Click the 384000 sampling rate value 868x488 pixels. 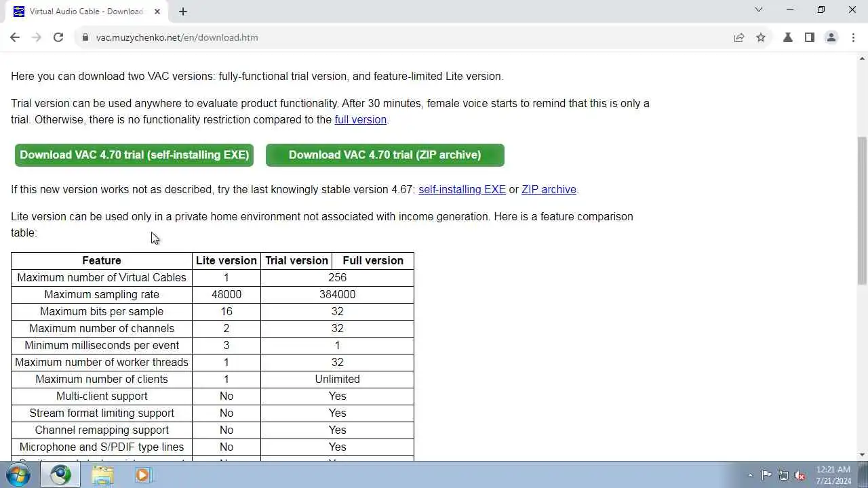[x=338, y=294]
